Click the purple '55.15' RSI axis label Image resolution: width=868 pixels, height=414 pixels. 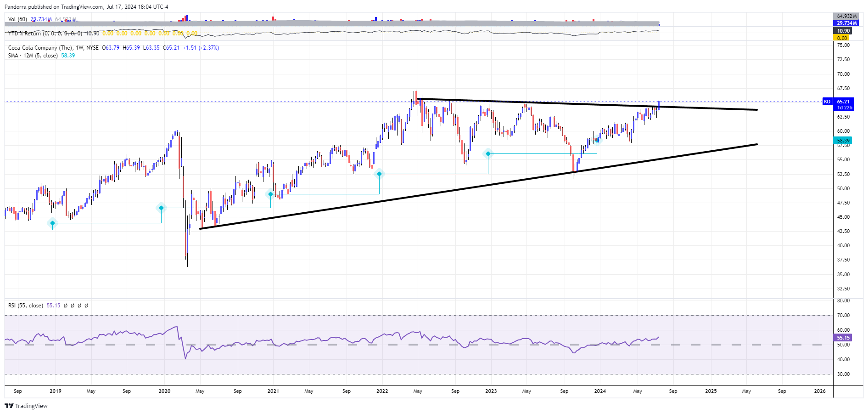tap(843, 338)
